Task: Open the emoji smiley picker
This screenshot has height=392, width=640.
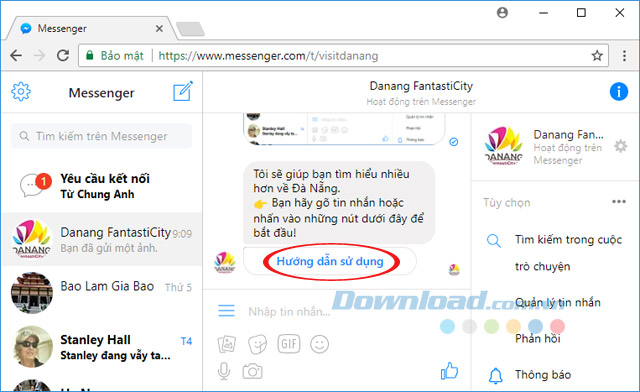Action: coord(319,344)
